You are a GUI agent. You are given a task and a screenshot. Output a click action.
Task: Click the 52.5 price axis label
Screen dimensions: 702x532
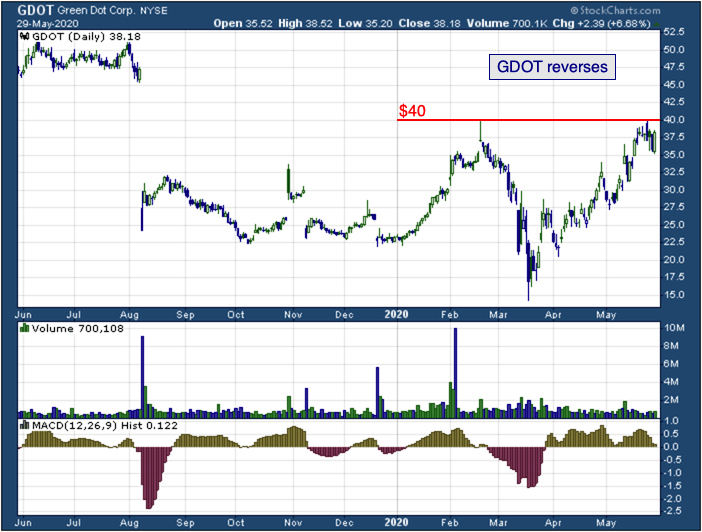[x=674, y=32]
